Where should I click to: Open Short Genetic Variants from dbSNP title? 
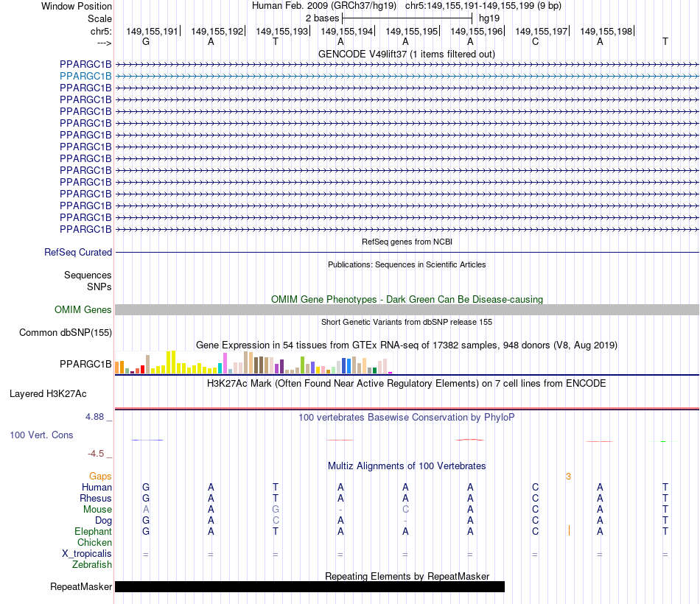coord(407,322)
